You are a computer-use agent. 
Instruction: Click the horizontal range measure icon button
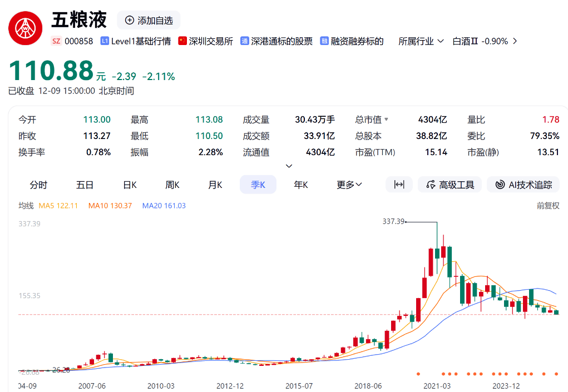click(x=399, y=185)
